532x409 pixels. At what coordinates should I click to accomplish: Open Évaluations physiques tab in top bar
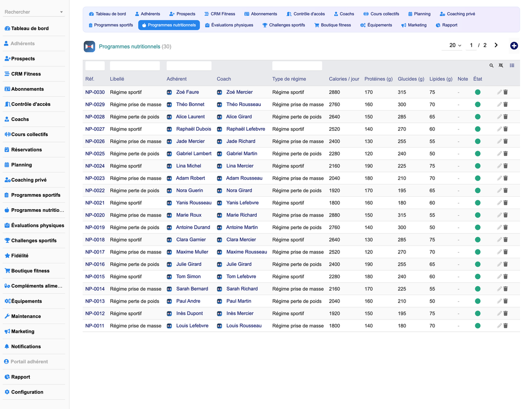coord(229,25)
